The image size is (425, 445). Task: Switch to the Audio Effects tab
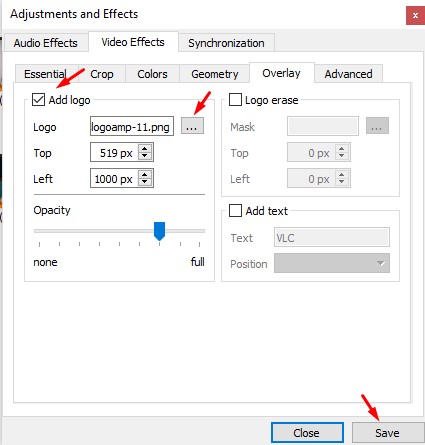[x=45, y=43]
